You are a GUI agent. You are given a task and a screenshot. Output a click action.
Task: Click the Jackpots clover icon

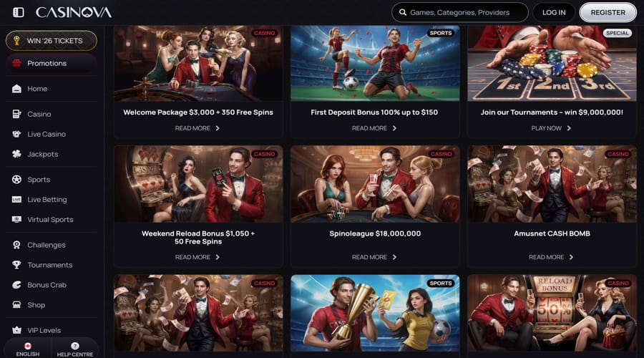[x=16, y=154]
